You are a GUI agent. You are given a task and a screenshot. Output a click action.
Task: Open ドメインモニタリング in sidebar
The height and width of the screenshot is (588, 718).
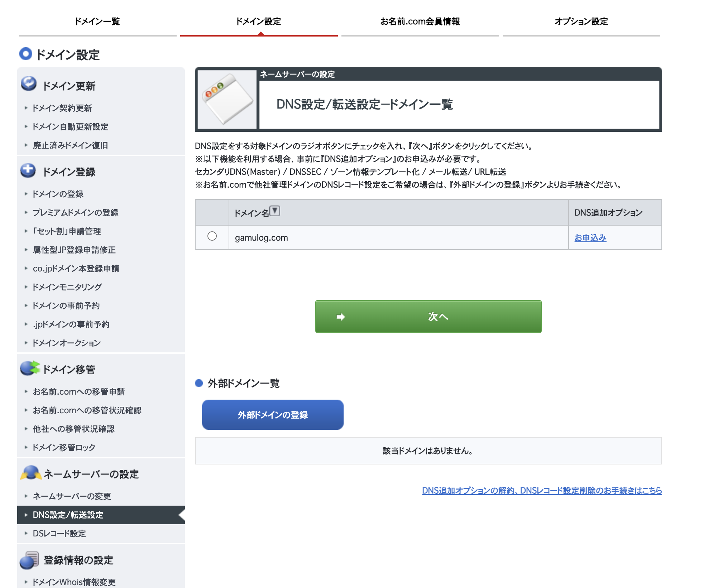pos(67,287)
